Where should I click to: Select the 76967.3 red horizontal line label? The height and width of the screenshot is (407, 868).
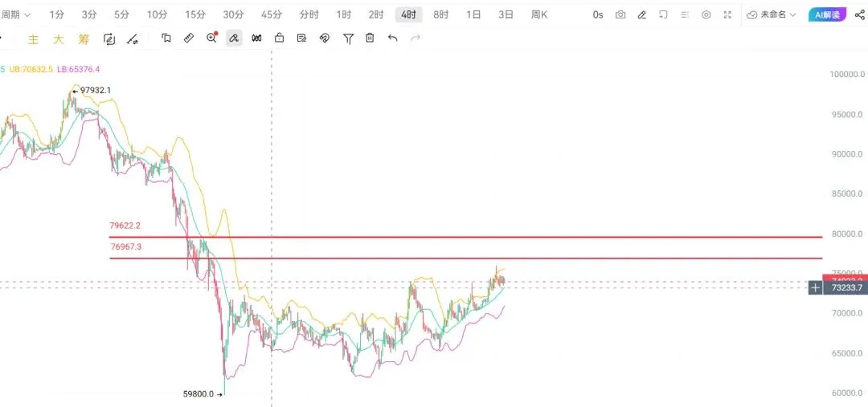click(x=125, y=246)
